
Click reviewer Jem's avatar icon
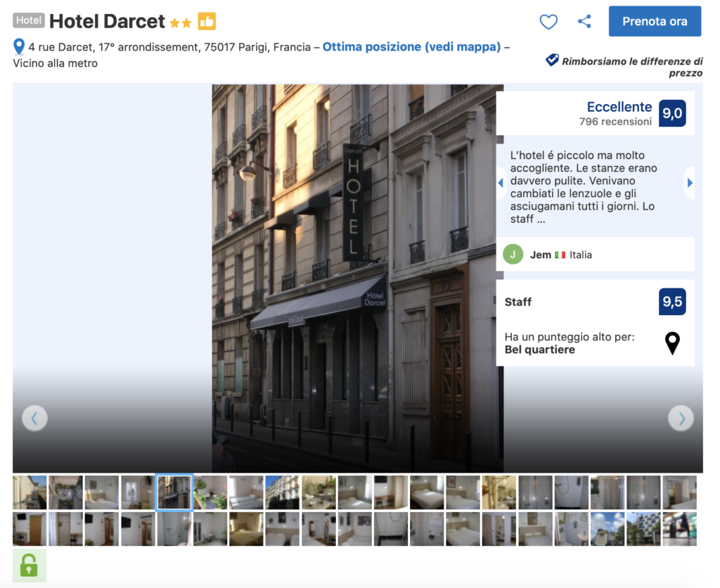pyautogui.click(x=513, y=255)
